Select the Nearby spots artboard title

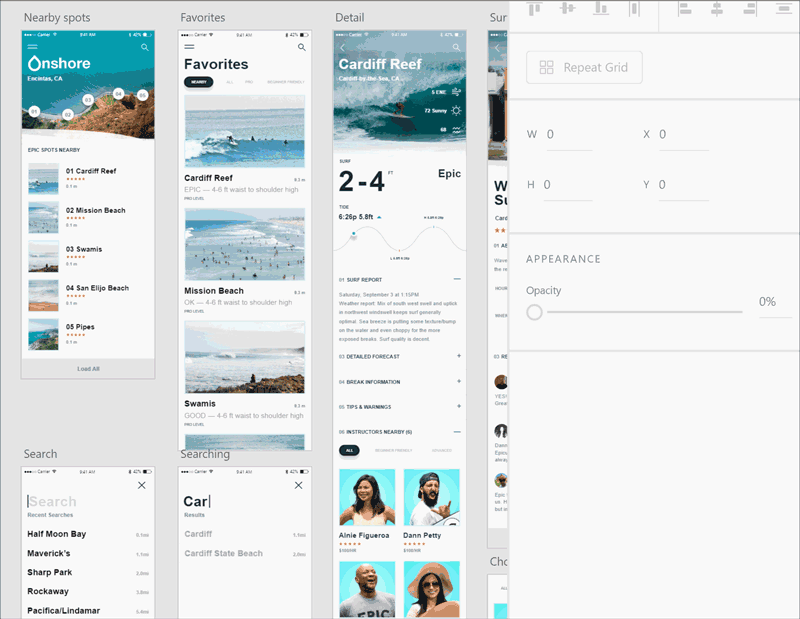coord(57,18)
